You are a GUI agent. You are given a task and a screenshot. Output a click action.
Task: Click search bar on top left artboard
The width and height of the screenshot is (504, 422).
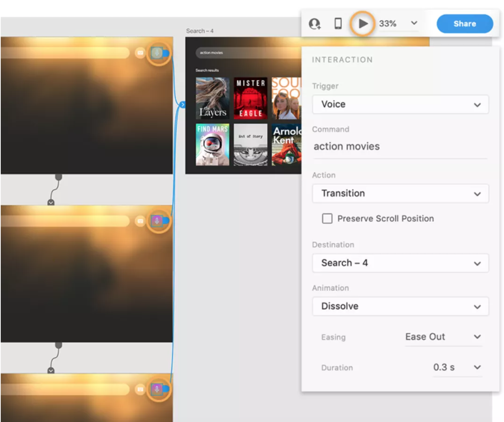click(x=65, y=53)
